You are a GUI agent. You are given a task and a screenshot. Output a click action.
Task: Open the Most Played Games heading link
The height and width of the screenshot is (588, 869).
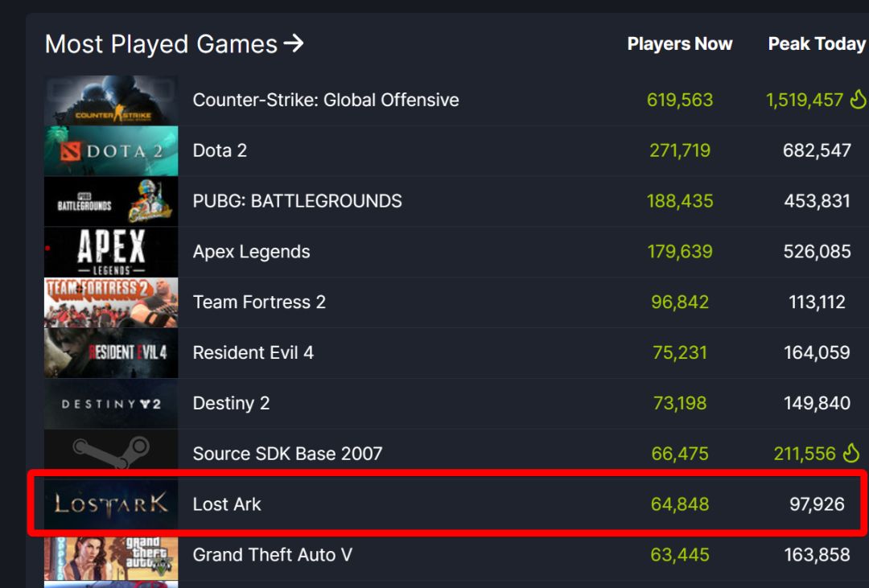tap(161, 44)
